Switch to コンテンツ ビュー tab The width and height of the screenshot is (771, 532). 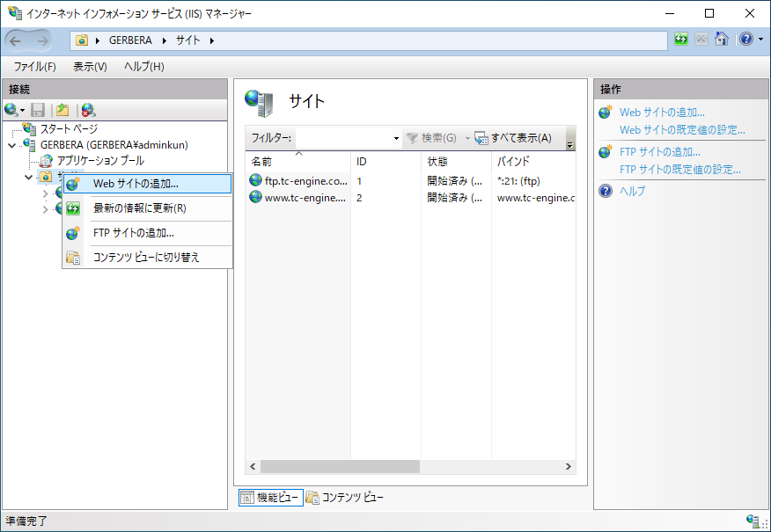[x=344, y=498]
